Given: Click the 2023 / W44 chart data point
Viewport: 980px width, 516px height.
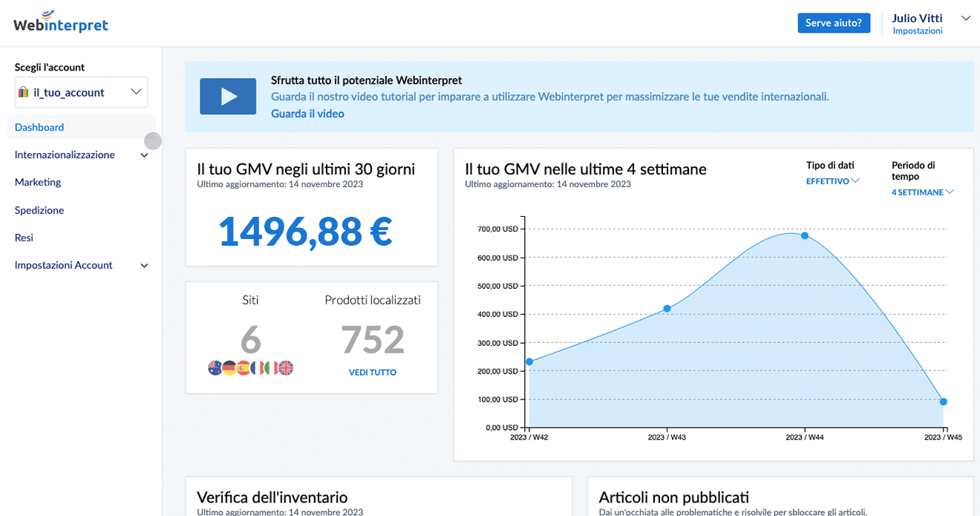Looking at the screenshot, I should [x=805, y=235].
